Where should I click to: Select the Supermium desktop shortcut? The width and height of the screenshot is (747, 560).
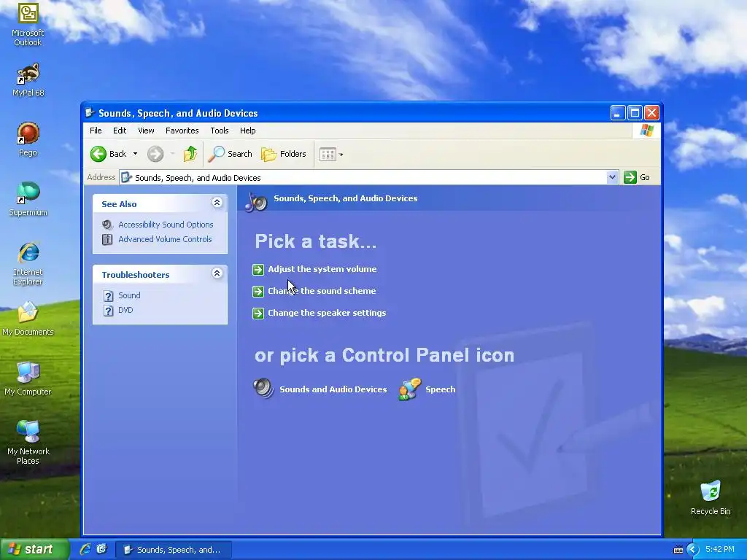coord(28,199)
